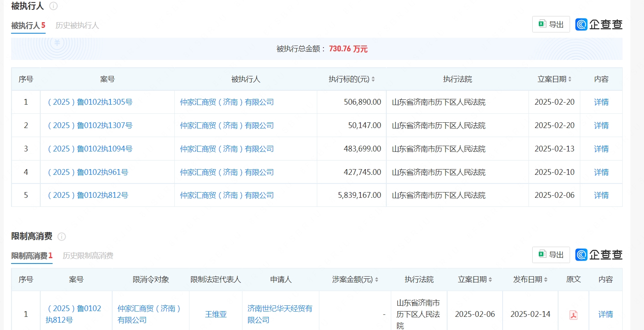View 详情 for case 执1094号

(x=601, y=149)
